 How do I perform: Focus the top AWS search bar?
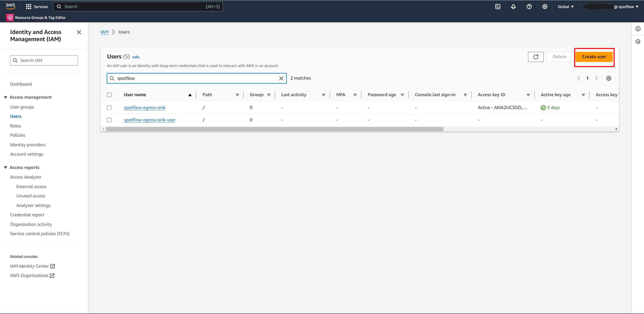138,7
